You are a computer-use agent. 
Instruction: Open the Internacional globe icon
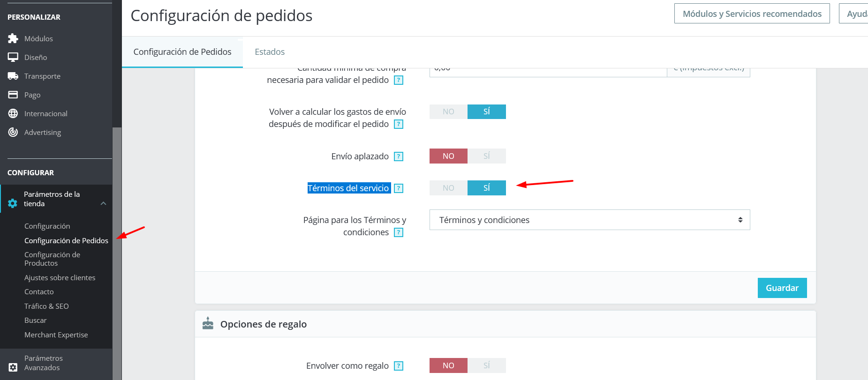[x=13, y=113]
